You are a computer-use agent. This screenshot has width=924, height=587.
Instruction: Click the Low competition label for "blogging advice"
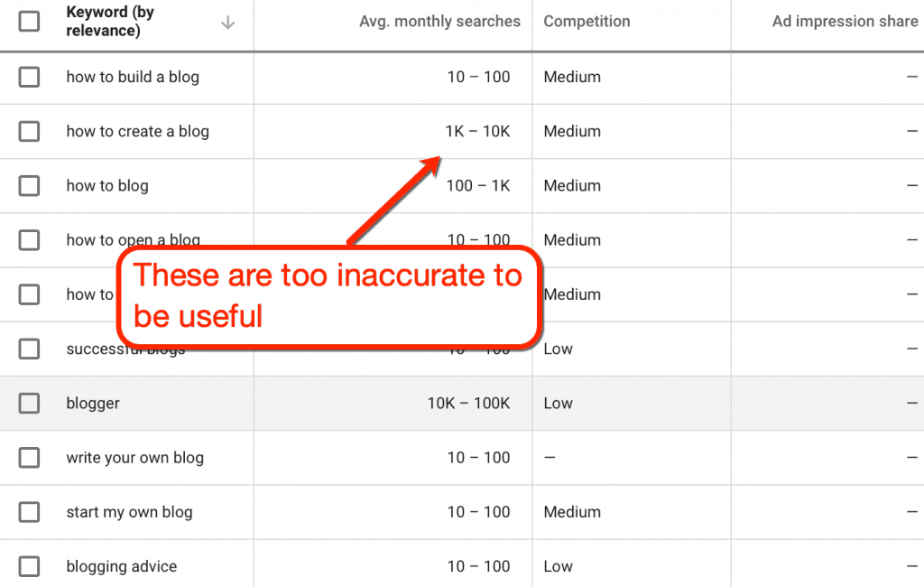558,566
